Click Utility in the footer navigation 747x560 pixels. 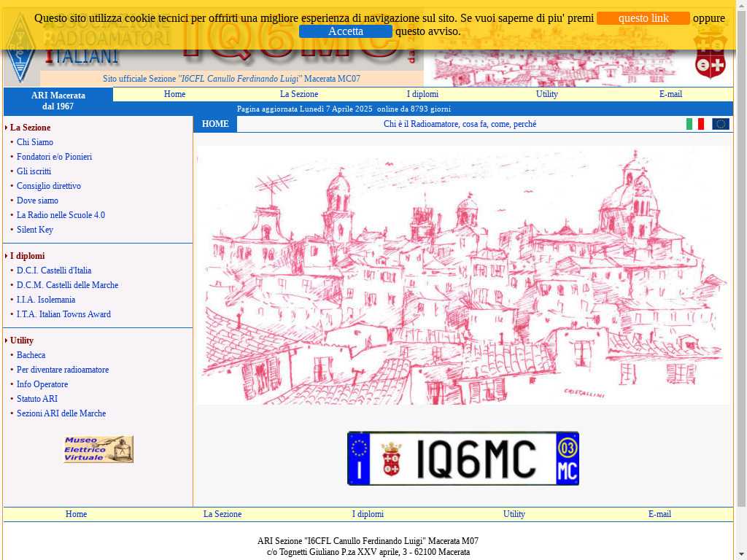point(514,514)
